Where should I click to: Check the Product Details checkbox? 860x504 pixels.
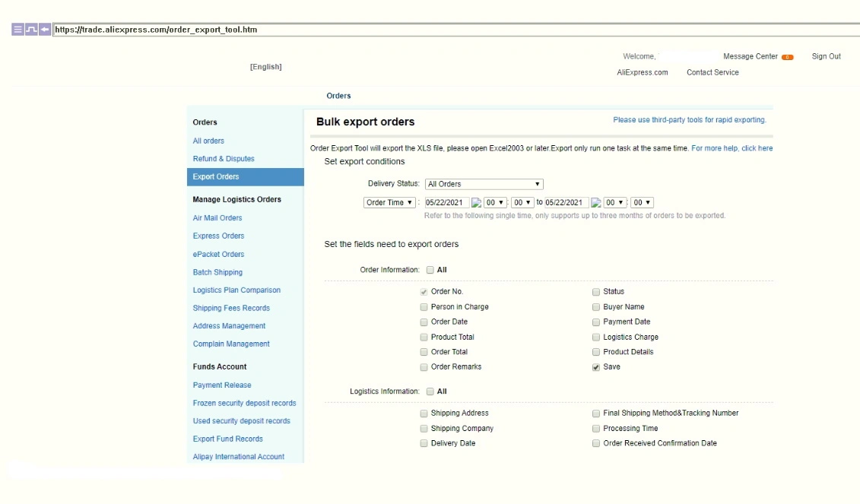595,352
